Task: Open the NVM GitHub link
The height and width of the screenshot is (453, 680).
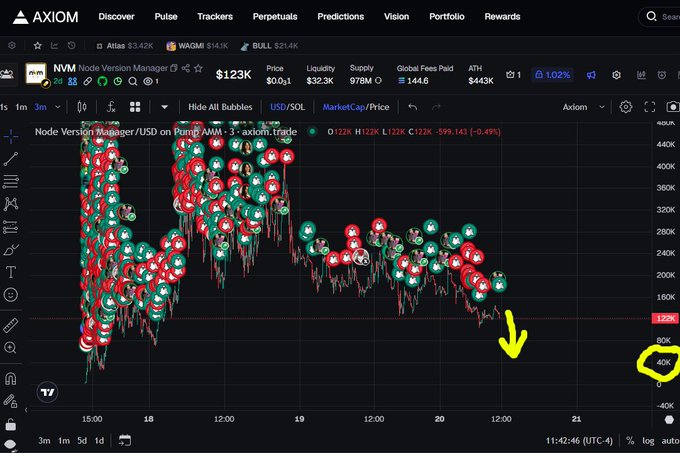Action: coord(102,81)
